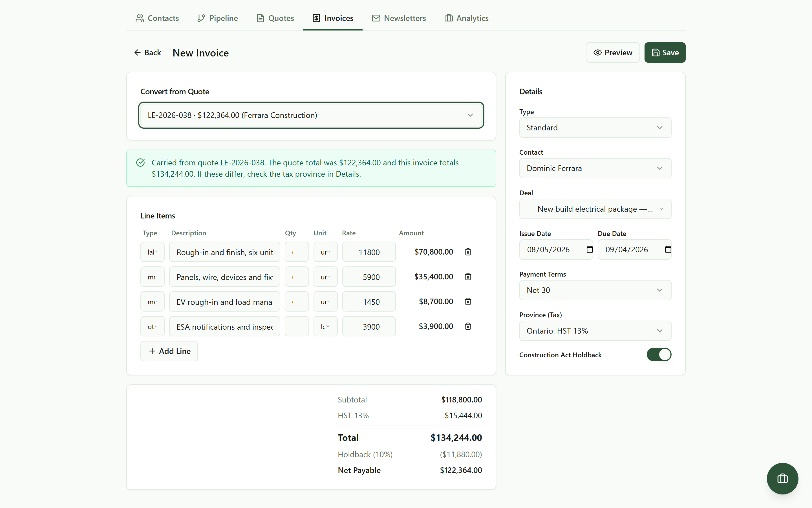The image size is (812, 508).
Task: Click the Back button
Action: coord(148,53)
